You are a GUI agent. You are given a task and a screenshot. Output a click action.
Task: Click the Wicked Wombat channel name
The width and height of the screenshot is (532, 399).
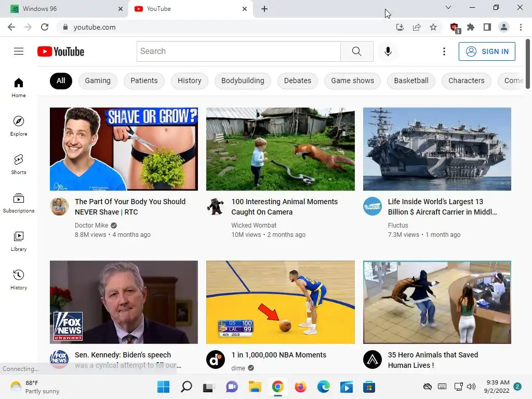pyautogui.click(x=254, y=225)
